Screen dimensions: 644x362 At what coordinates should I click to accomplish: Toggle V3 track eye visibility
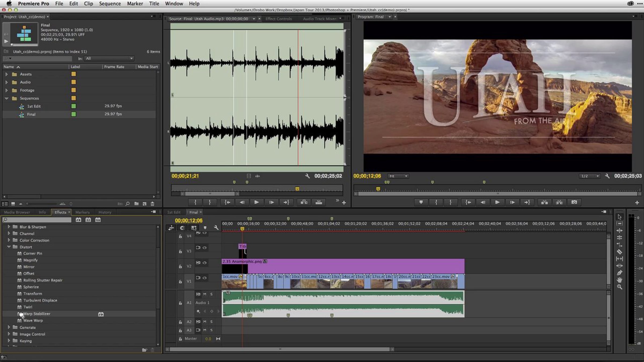(x=204, y=248)
